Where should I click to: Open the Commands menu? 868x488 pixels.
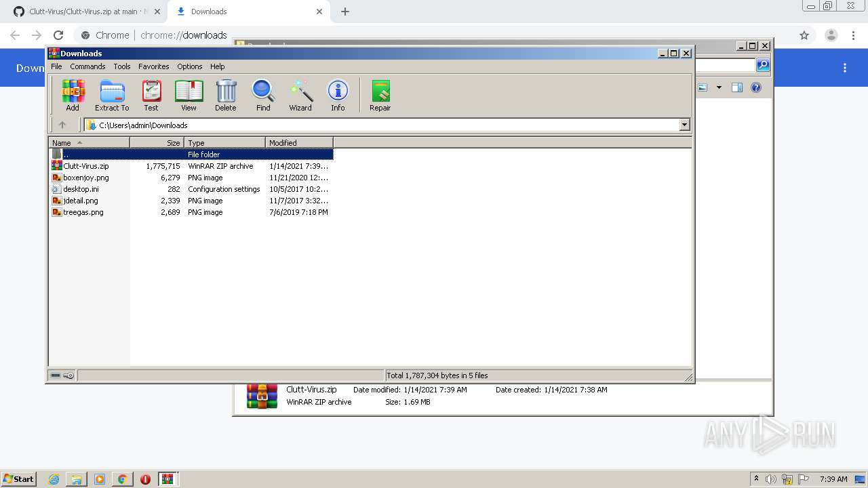point(87,66)
